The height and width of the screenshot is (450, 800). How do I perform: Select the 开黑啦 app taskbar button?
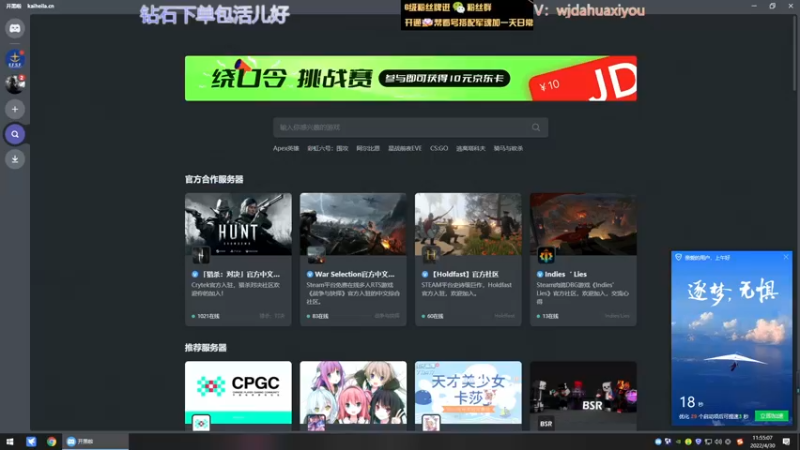(95, 441)
